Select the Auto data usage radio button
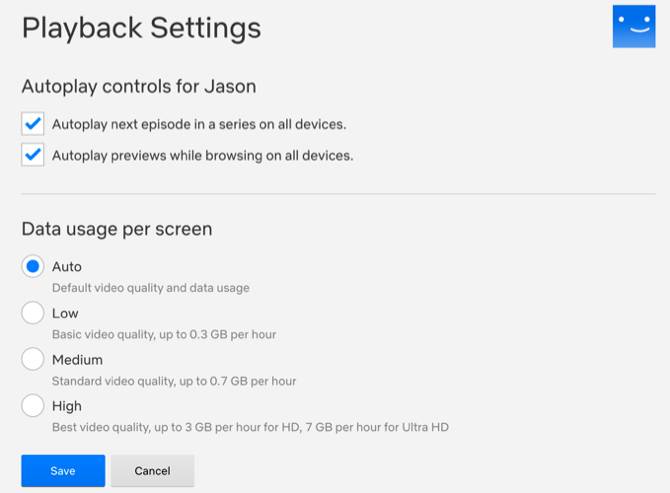 (33, 267)
